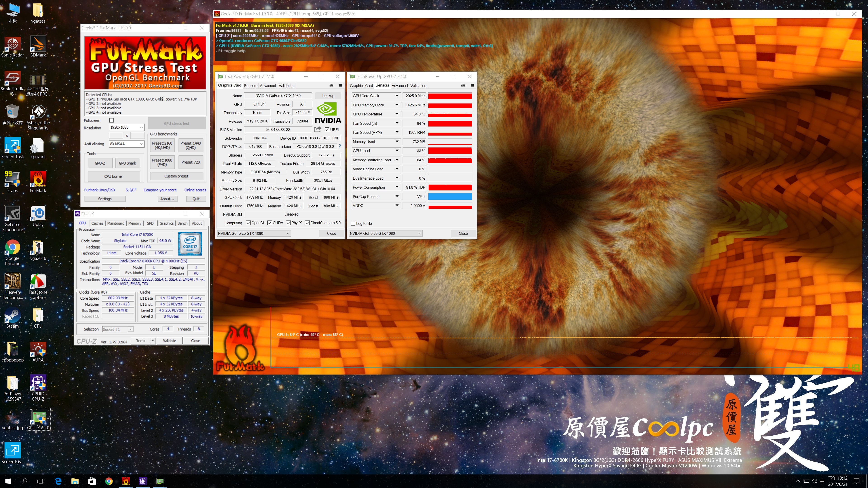Open the CPUID CPU-Z desktop icon
Screen dimensions: 868x488
tap(38, 388)
